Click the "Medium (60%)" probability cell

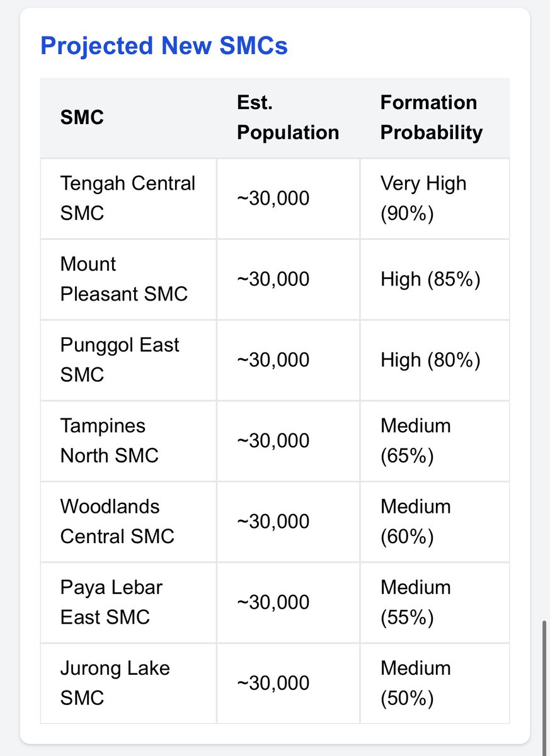tap(416, 521)
